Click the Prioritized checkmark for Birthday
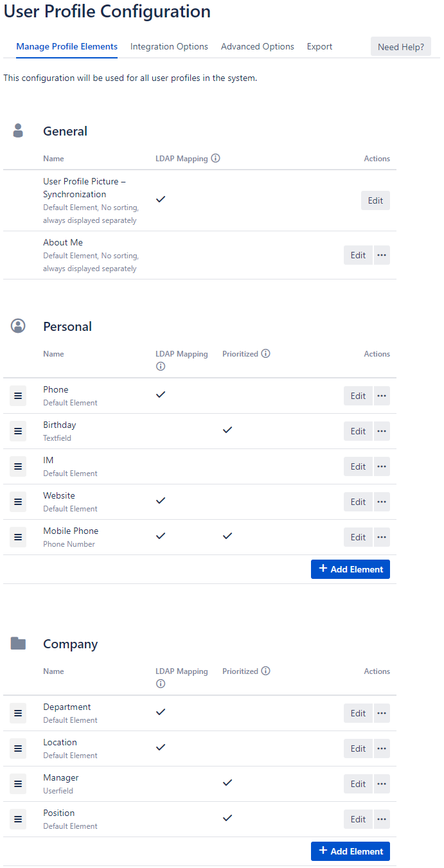Screen dimensions: 444x868 227,430
